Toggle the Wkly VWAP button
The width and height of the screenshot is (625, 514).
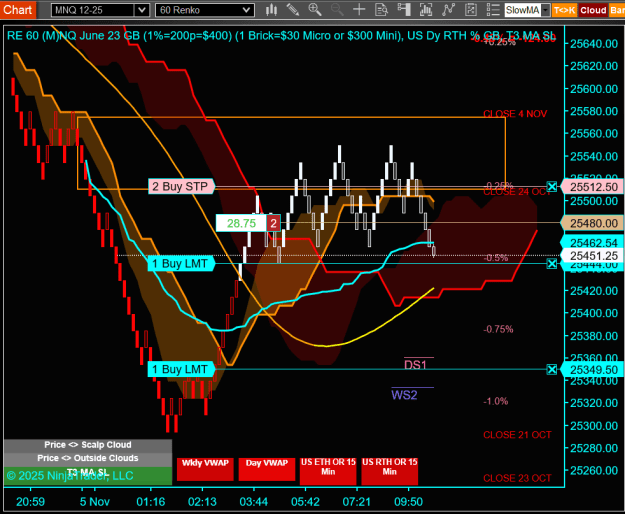tap(205, 469)
